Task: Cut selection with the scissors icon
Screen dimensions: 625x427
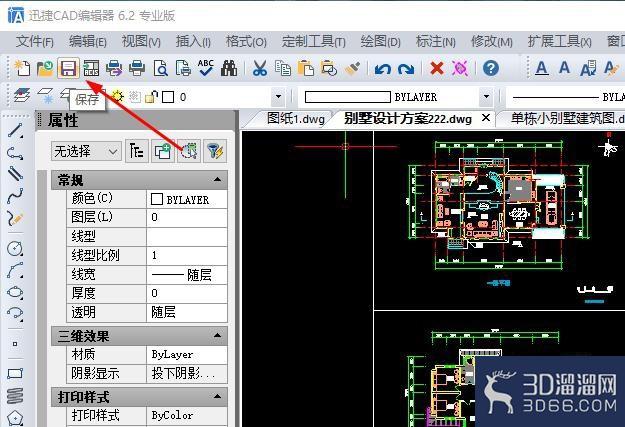Action: [260, 68]
